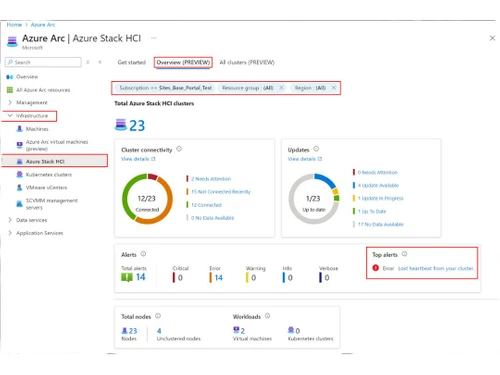This screenshot has width=500, height=375.
Task: Select the Overview (PREVIEW) tab
Action: pos(183,62)
